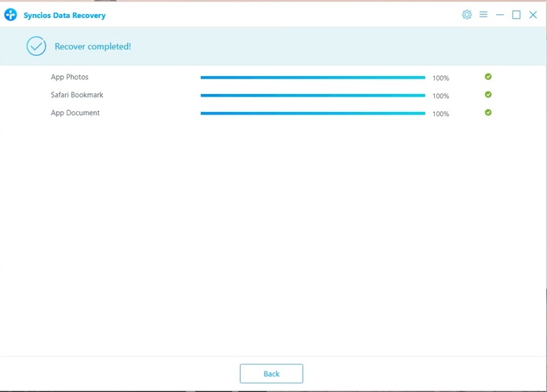Click the App Document progress bar

313,113
